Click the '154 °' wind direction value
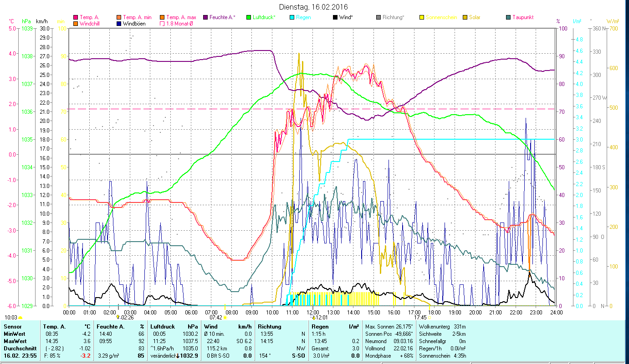Viewport: 629px width, 364px height. (x=265, y=356)
